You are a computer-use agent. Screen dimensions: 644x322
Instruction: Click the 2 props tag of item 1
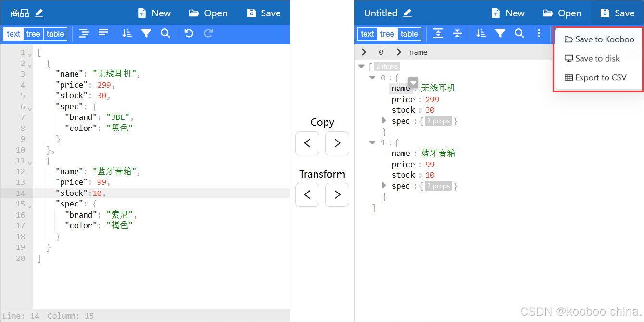point(438,186)
